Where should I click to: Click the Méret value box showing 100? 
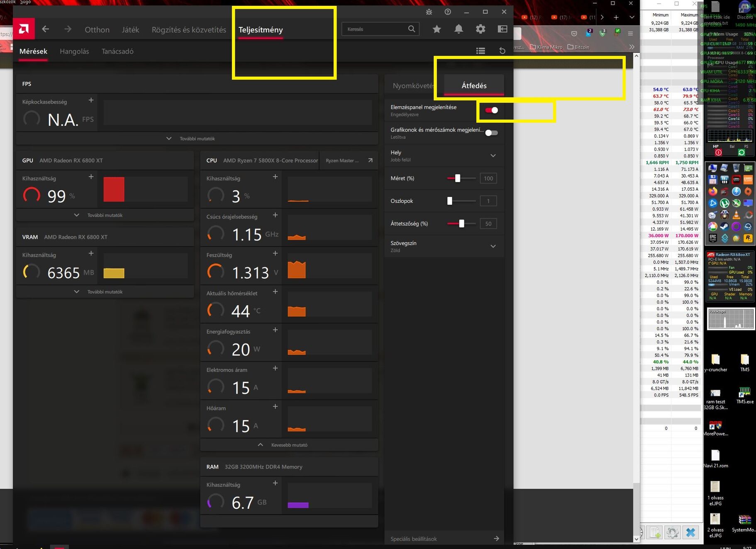click(488, 178)
